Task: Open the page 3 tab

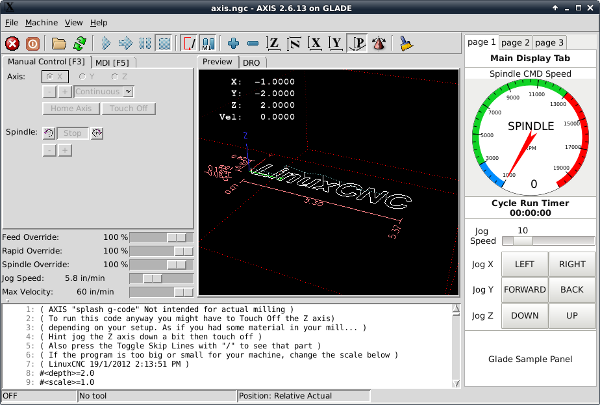Action: tap(549, 43)
